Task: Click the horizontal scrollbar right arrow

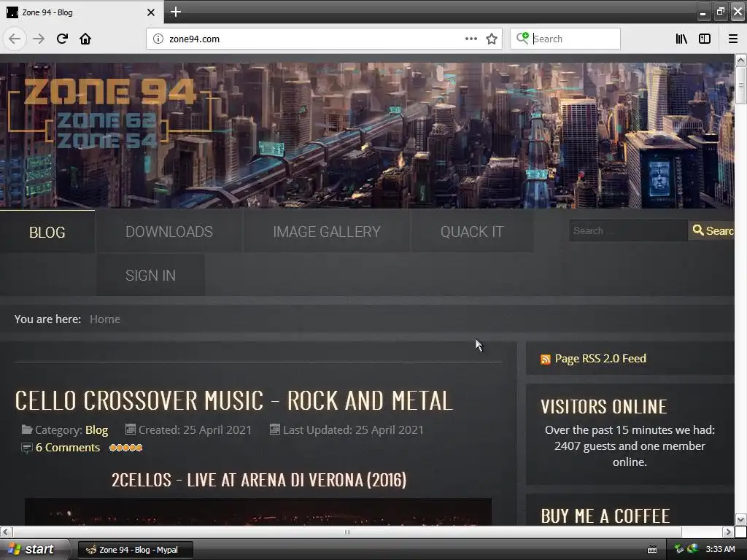Action: [x=728, y=532]
